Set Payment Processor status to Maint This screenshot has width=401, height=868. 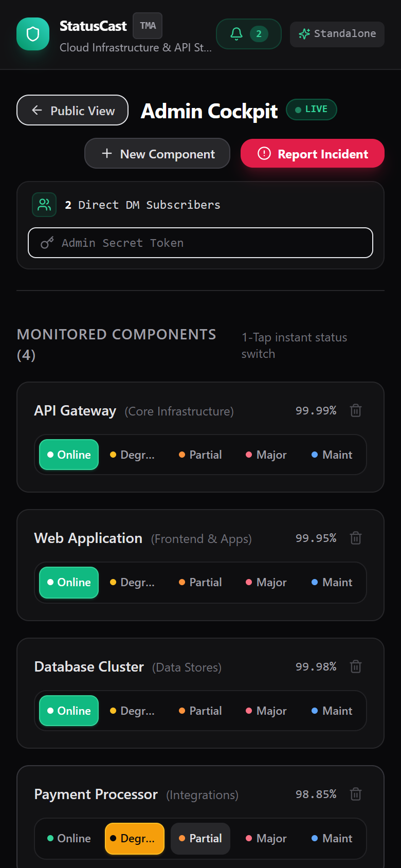332,838
